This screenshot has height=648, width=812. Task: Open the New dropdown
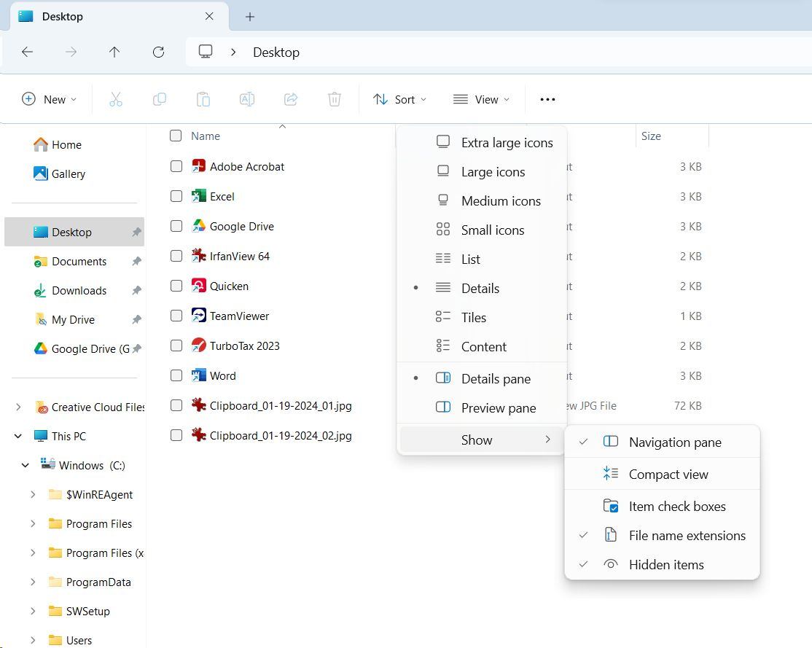tap(49, 99)
